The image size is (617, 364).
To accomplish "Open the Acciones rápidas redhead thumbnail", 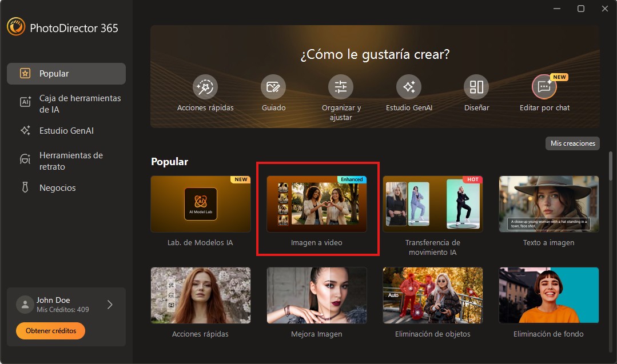I will pyautogui.click(x=201, y=295).
